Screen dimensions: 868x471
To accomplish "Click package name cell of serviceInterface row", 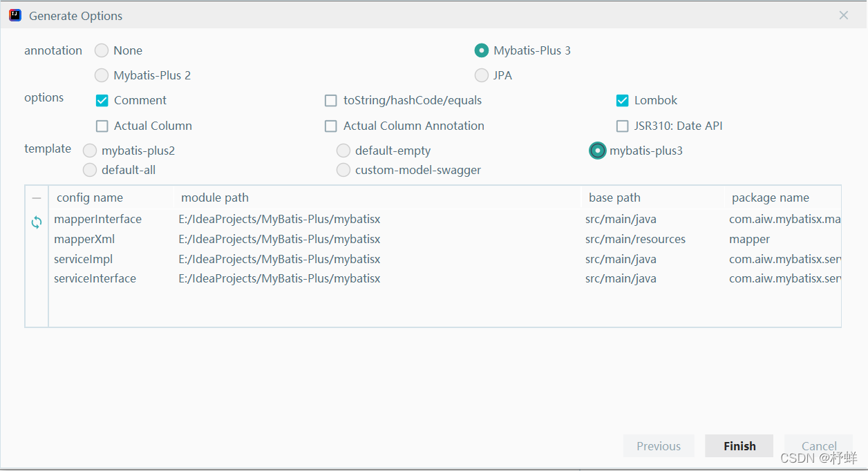I will click(782, 279).
